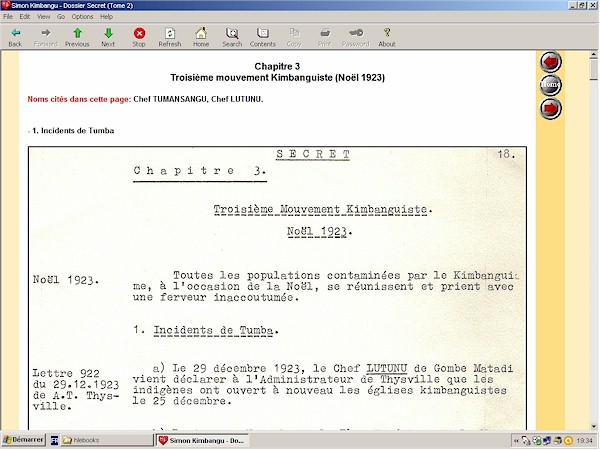600x450 pixels.
Task: Click the middle round Sommaire button
Action: 551,85
